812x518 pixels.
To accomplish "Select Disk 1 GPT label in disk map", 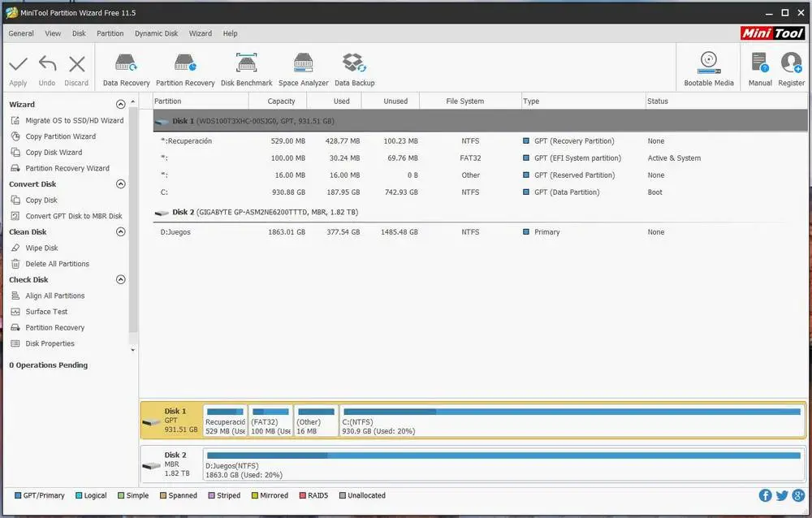I will tap(171, 420).
